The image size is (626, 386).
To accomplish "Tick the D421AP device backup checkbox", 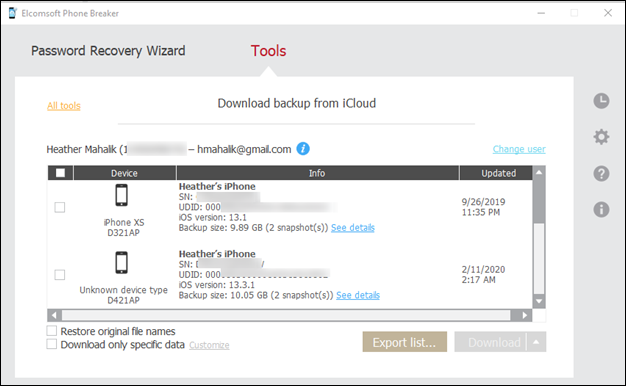I will (60, 275).
